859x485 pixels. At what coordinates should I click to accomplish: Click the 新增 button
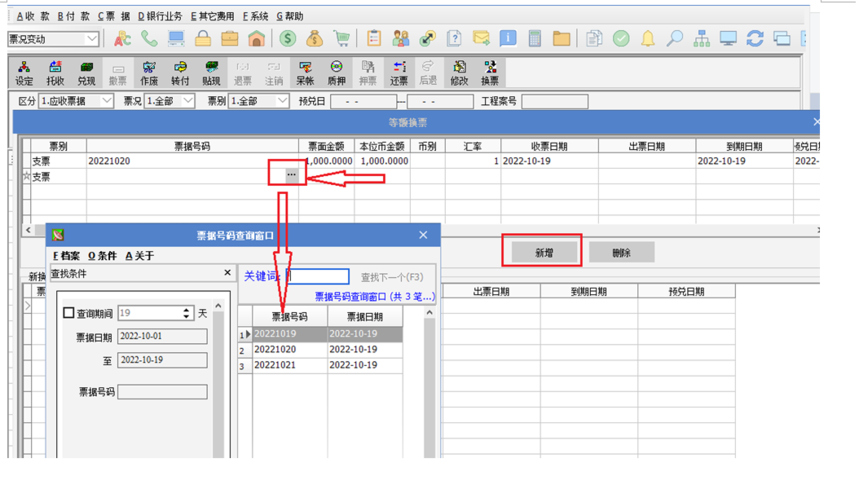(x=544, y=253)
